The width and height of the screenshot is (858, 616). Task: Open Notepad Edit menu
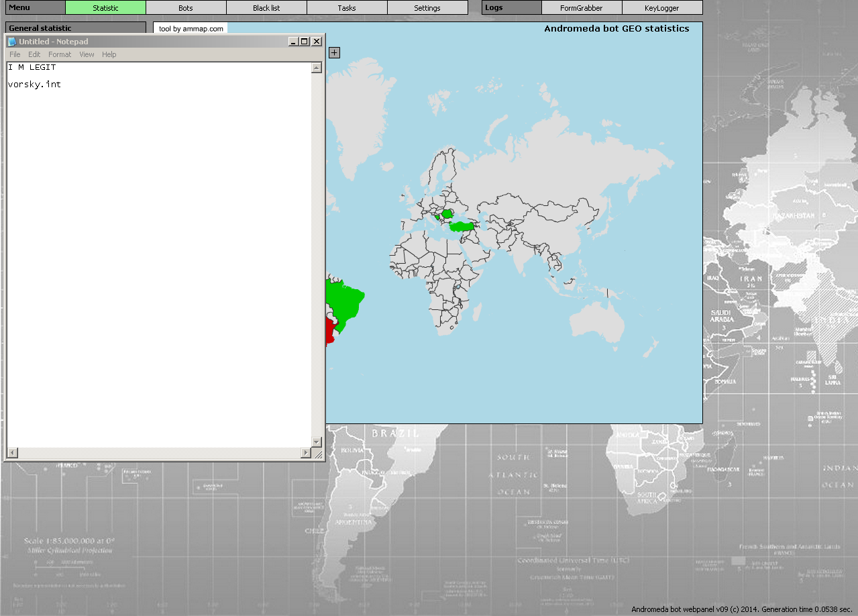pos(34,54)
